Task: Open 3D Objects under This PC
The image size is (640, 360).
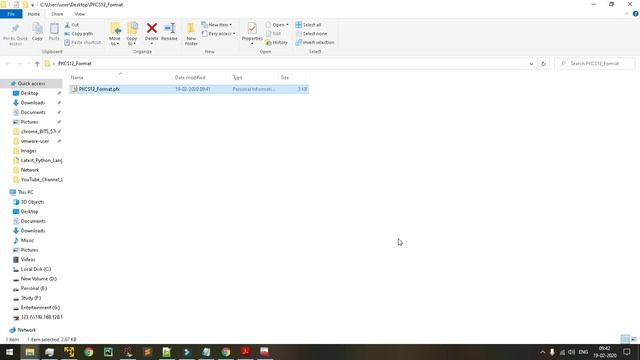Action: 32,202
